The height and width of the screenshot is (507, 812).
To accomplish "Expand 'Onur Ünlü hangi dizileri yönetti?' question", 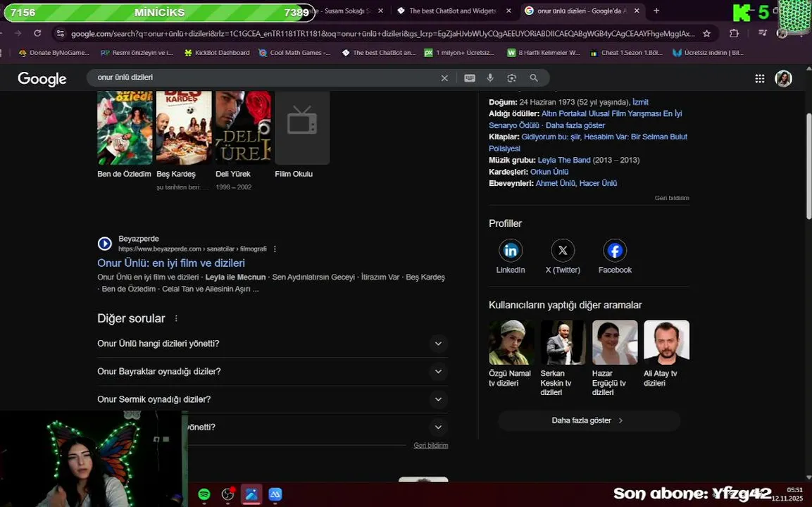I will (x=273, y=344).
